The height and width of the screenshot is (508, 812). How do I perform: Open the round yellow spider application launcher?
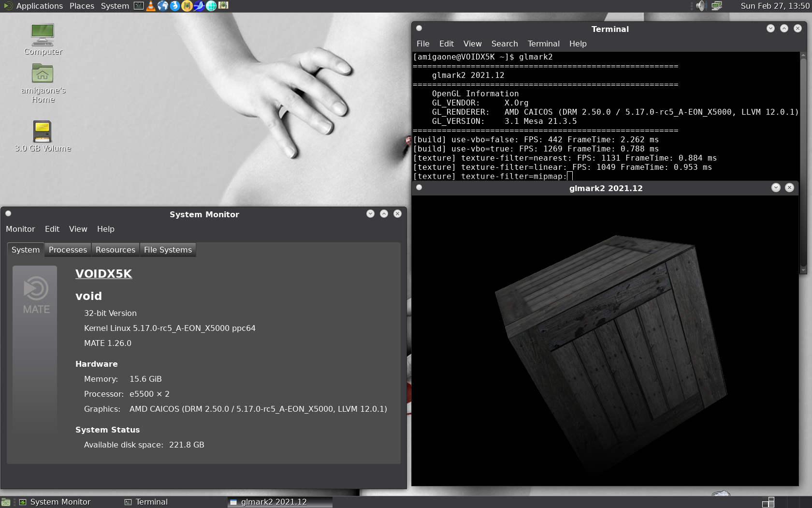click(x=187, y=6)
